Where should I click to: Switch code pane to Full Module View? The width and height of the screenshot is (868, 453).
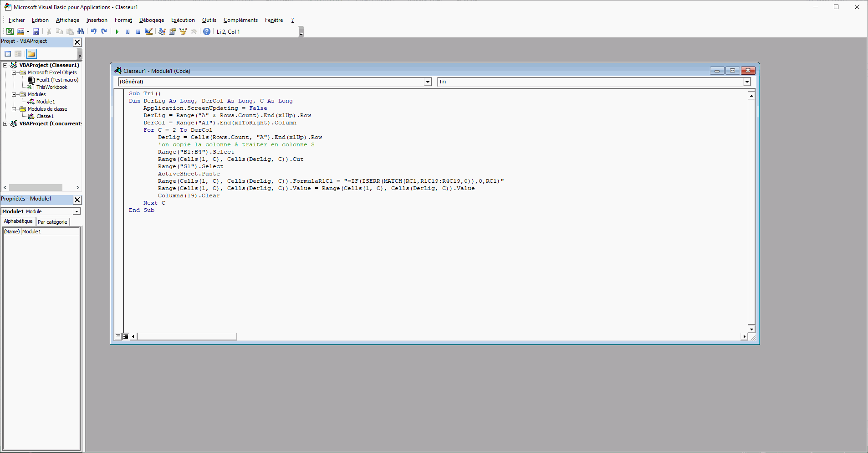point(126,336)
